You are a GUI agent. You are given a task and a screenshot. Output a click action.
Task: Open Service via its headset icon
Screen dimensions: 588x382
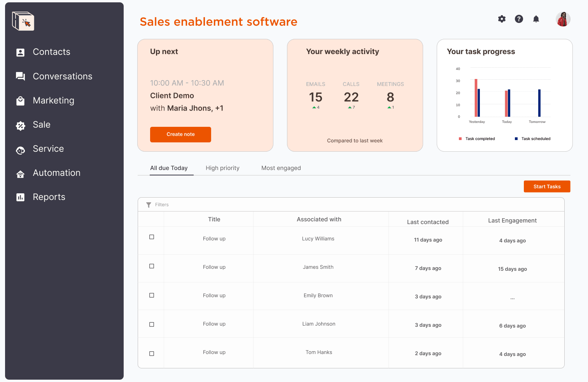pyautogui.click(x=21, y=149)
